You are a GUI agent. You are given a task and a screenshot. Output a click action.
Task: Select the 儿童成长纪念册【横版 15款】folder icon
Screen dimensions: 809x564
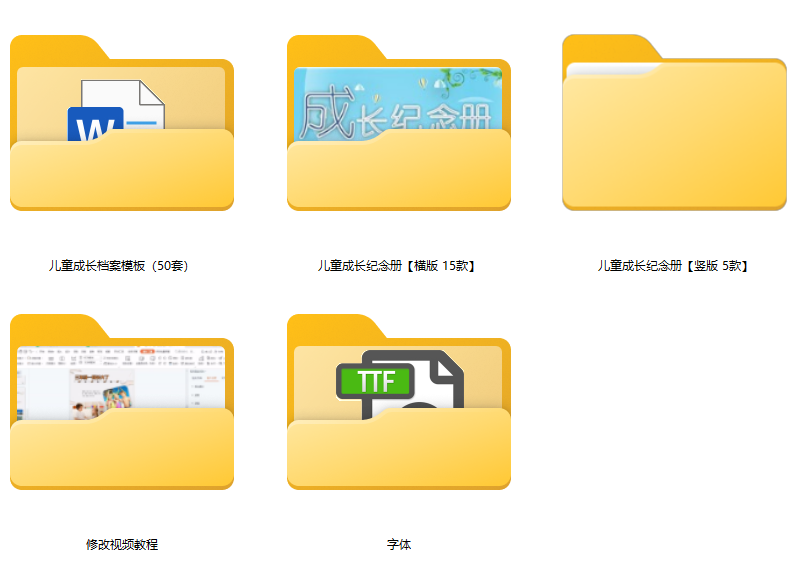click(x=399, y=123)
